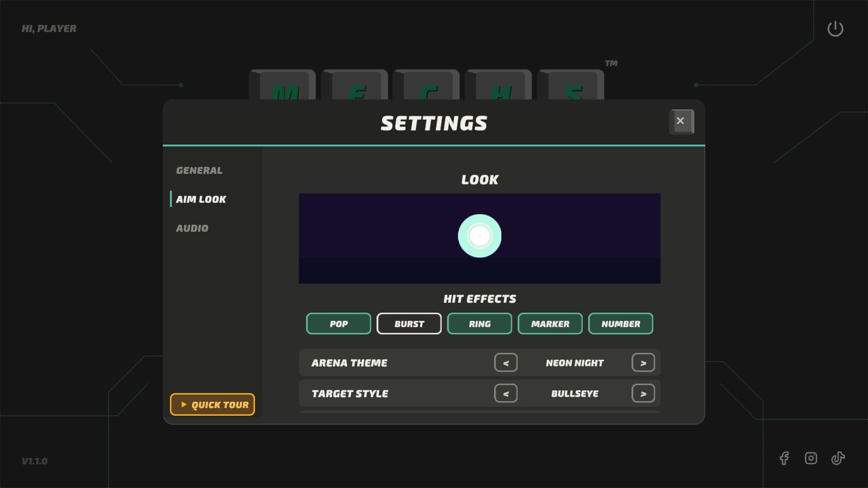868x488 pixels.
Task: Click the power icon at top right
Action: pyautogui.click(x=835, y=28)
